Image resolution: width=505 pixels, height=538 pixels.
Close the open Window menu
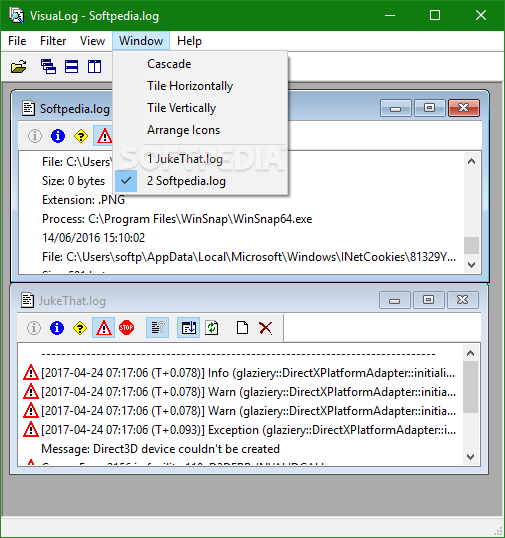point(141,41)
